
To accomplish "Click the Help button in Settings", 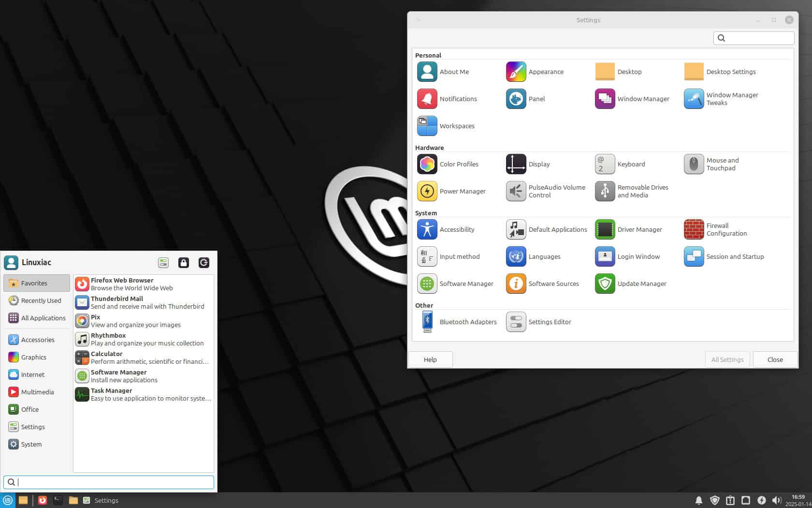I will [430, 359].
